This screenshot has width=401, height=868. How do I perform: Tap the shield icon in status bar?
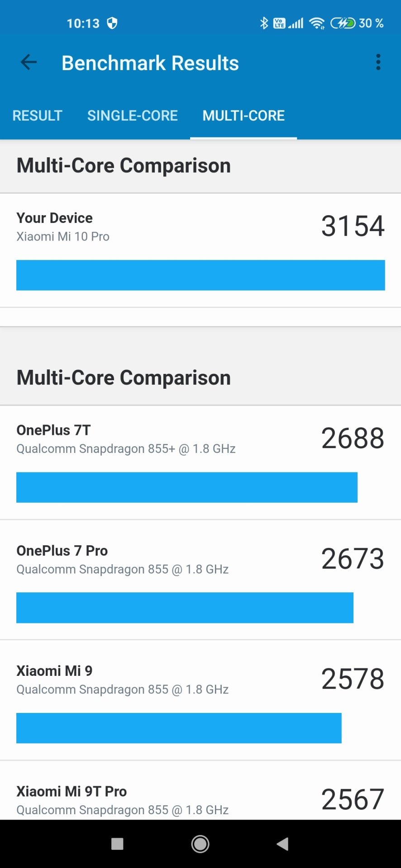tap(112, 23)
